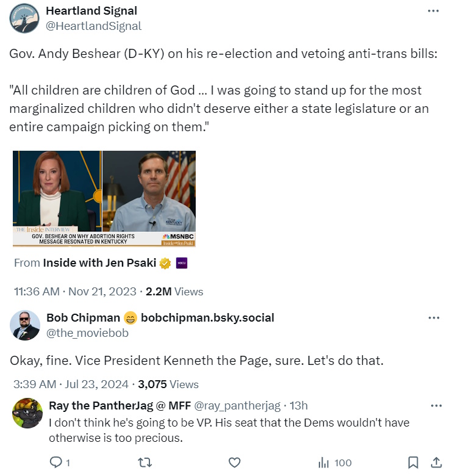Open Bob Chipman tweet more options menu
The image size is (450, 476).
pyautogui.click(x=434, y=318)
